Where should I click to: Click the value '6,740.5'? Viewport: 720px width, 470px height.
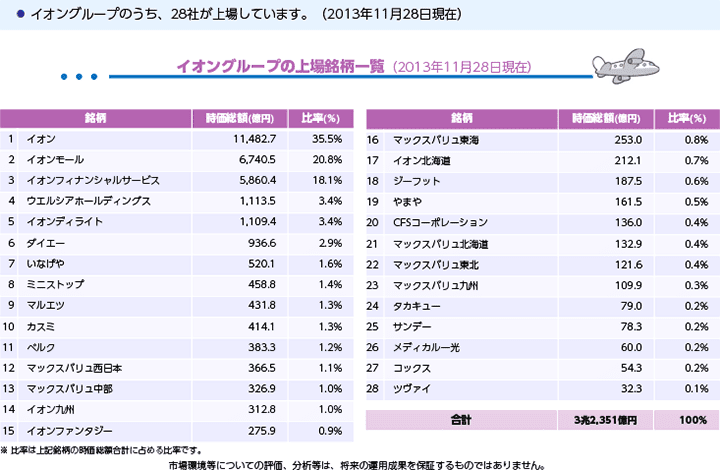pyautogui.click(x=257, y=160)
